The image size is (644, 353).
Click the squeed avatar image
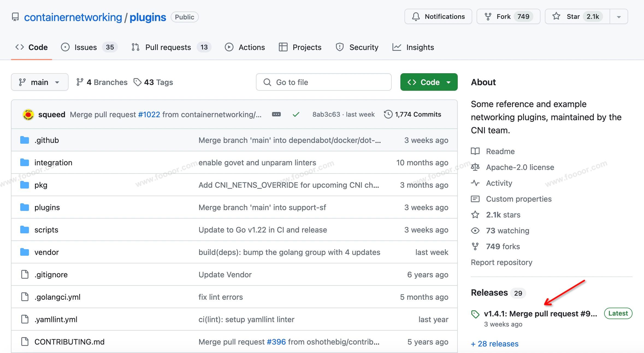pyautogui.click(x=28, y=114)
